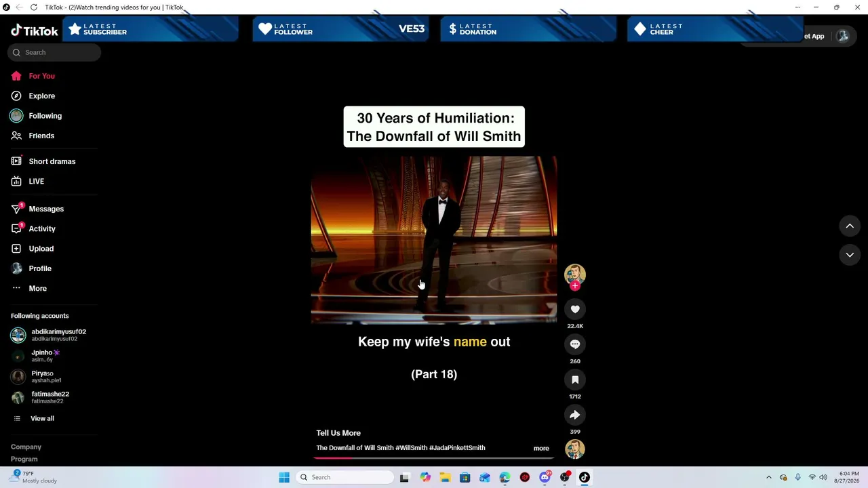The image size is (868, 488).
Task: Go to previous video with up chevron
Action: [850, 226]
